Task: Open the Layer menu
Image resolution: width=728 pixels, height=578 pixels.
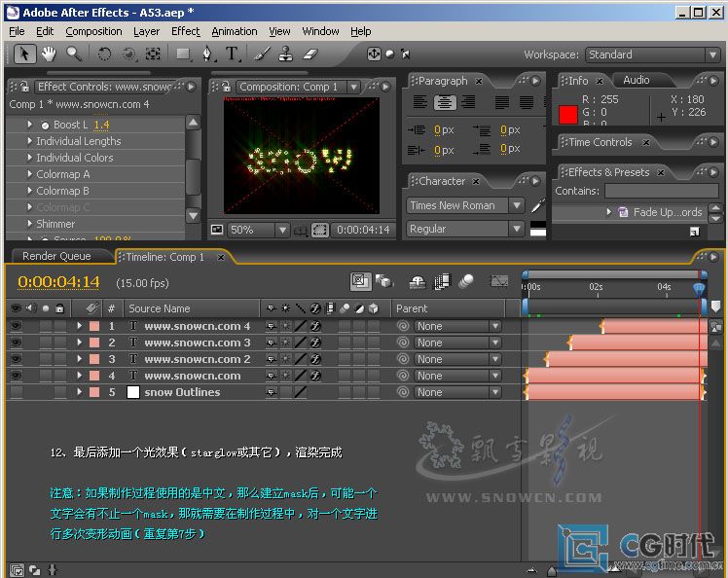Action: point(146,31)
